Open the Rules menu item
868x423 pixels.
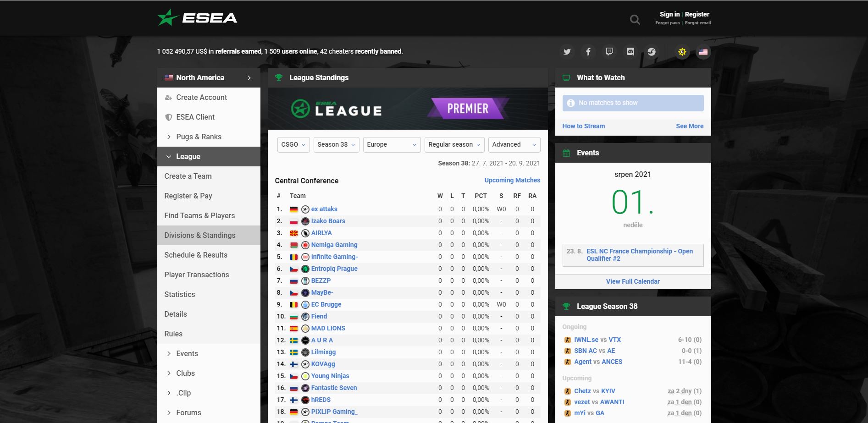(209, 334)
